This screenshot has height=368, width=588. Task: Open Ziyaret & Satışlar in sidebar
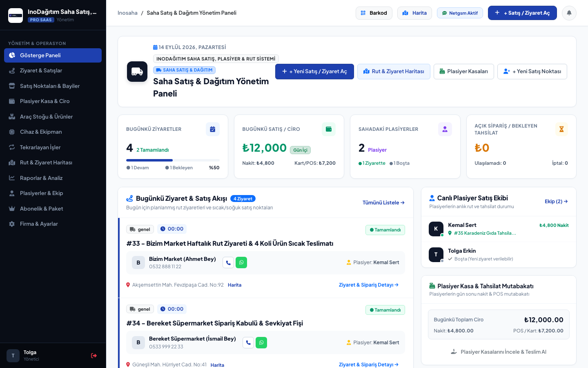[53, 71]
